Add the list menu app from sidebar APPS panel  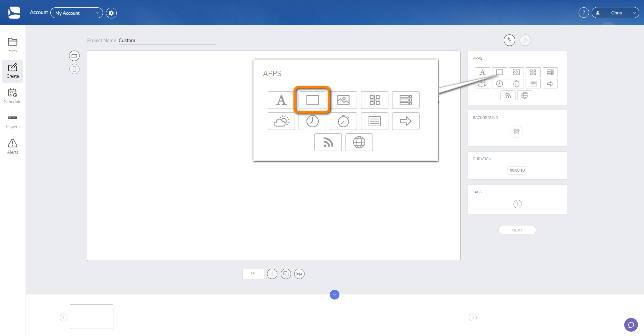pos(550,72)
